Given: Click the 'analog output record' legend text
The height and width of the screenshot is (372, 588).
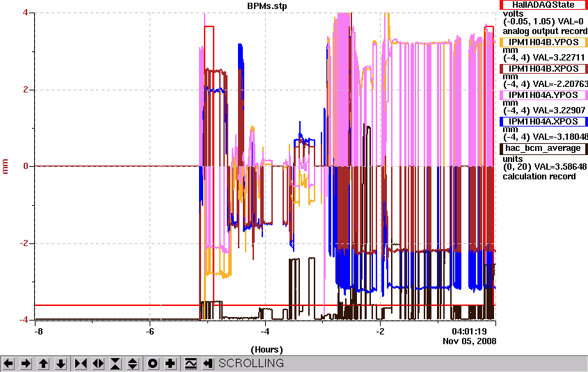Looking at the screenshot, I should tap(545, 31).
